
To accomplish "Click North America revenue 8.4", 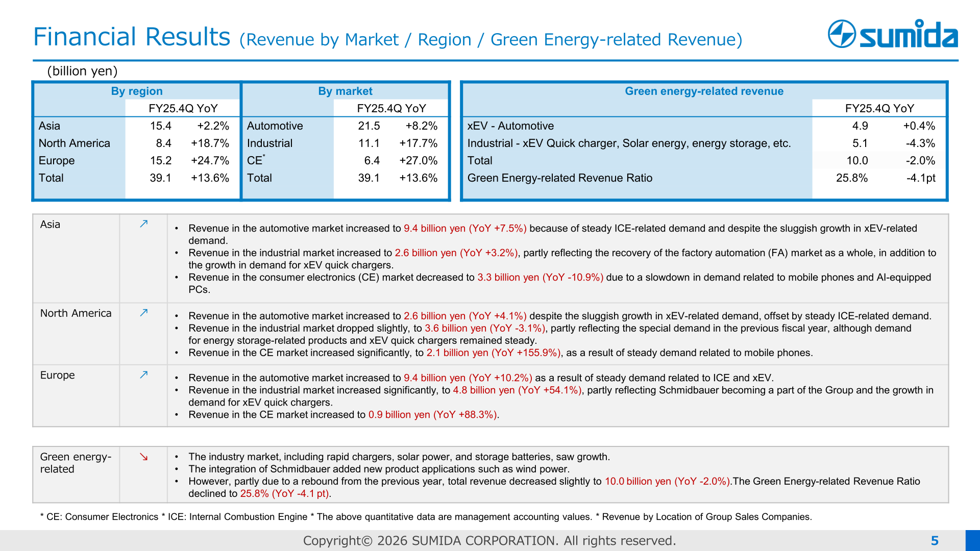I will coord(164,143).
